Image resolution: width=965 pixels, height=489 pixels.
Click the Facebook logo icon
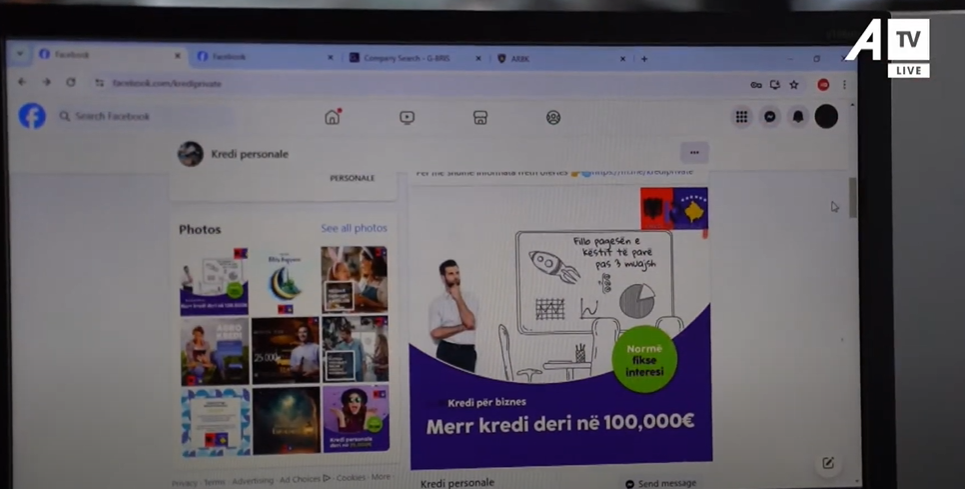tap(32, 116)
